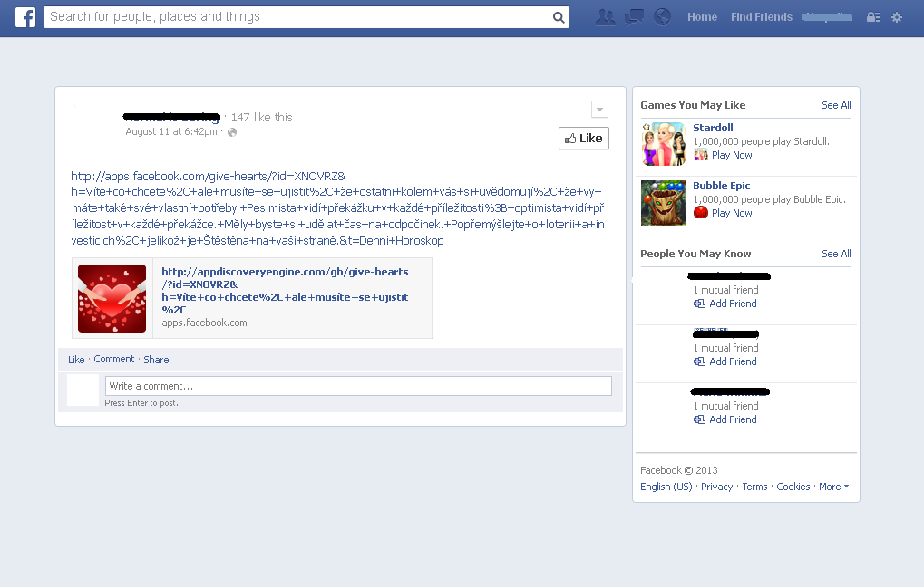Open the Find Friends menu item
The width and height of the screenshot is (924, 588).
761,16
